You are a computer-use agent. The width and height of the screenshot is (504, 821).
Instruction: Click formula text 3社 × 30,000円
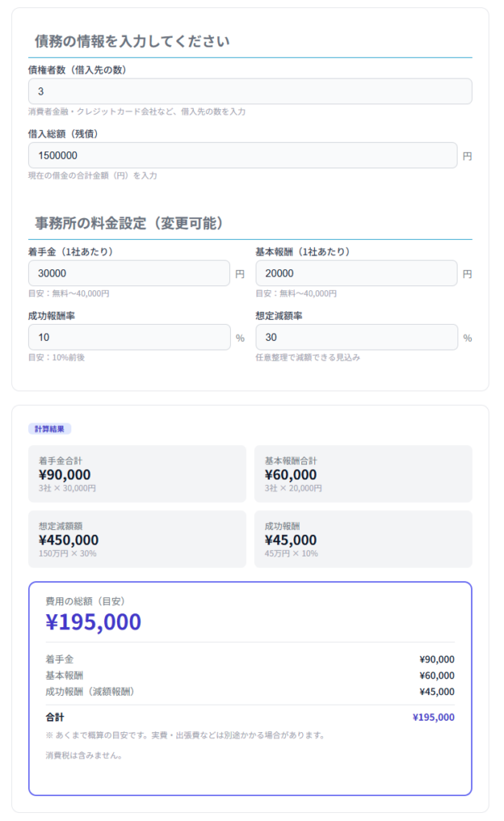pyautogui.click(x=67, y=488)
